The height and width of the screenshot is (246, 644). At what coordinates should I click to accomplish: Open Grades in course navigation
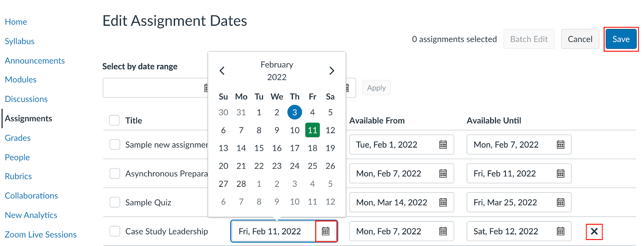18,138
